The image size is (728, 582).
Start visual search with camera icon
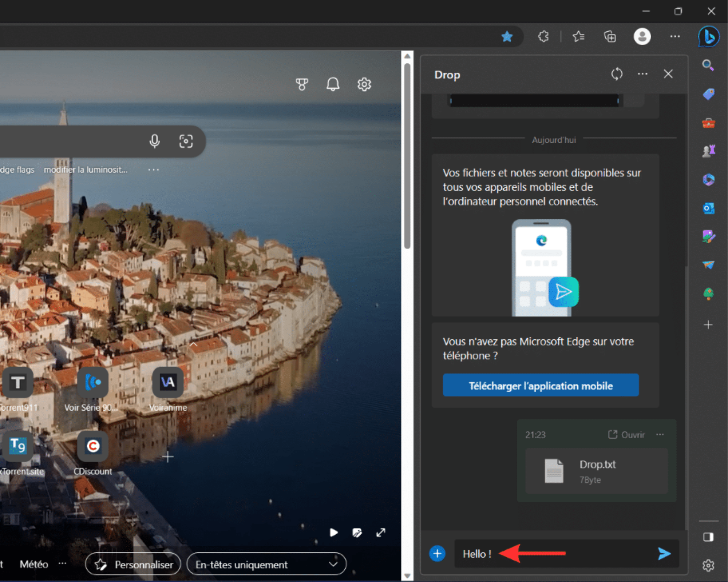coord(186,141)
